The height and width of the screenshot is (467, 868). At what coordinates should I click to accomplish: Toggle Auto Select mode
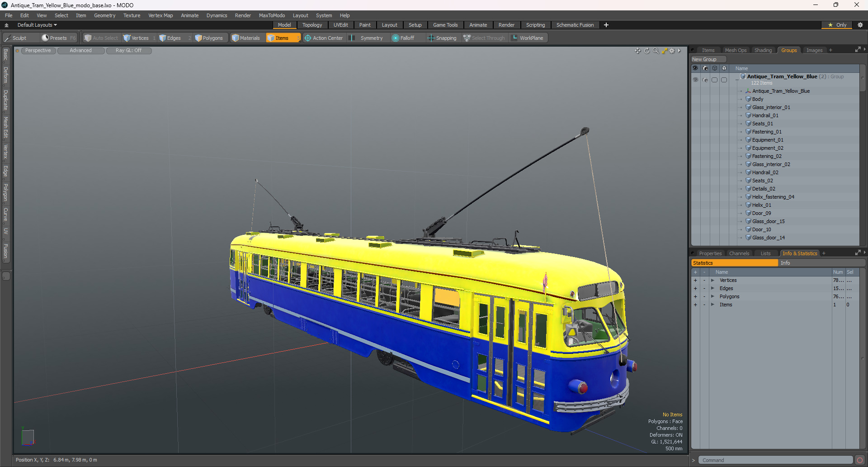[x=101, y=38]
